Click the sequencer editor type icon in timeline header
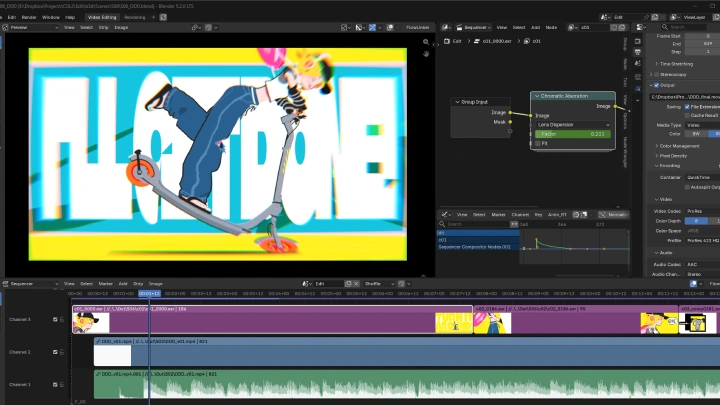The height and width of the screenshot is (405, 720). [x=6, y=284]
